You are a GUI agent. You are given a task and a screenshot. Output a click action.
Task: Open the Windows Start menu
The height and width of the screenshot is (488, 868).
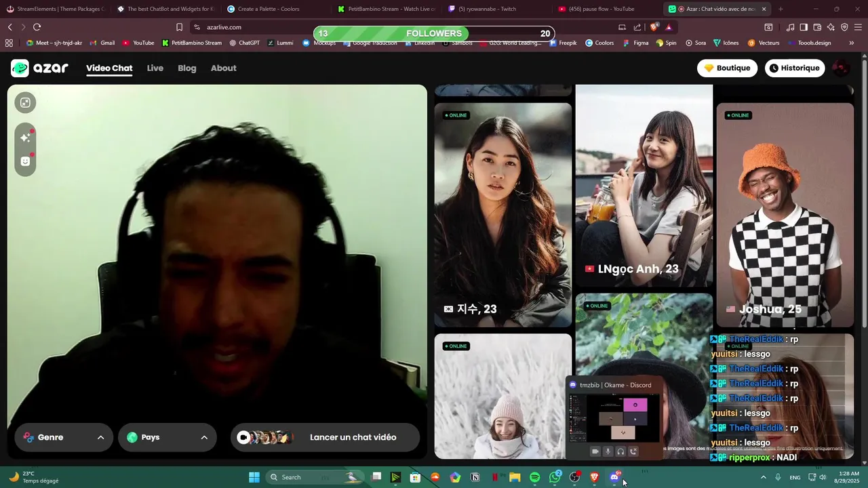[254, 477]
